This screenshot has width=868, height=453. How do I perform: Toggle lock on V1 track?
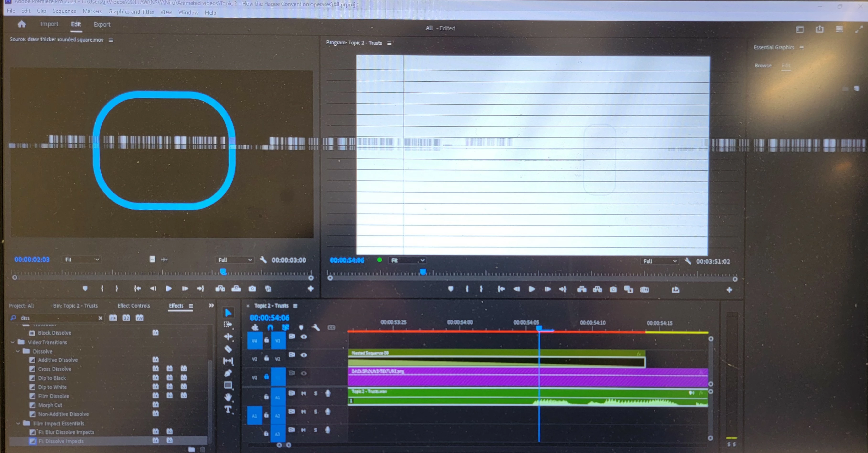[266, 376]
